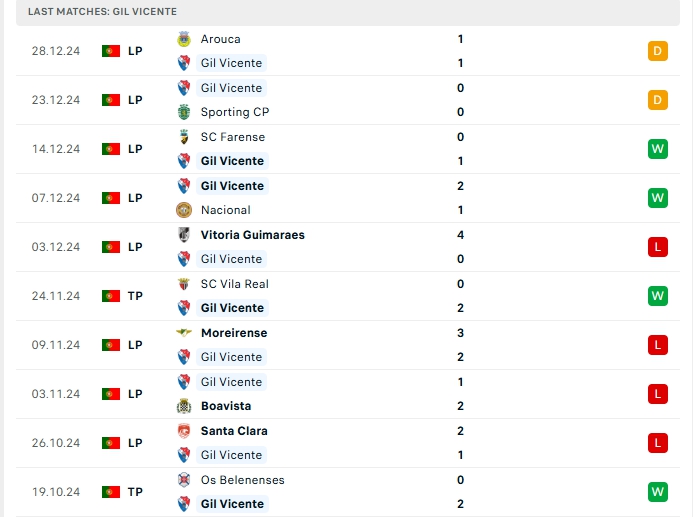Click the Moreirense team crest icon
The image size is (693, 517).
coord(184,333)
